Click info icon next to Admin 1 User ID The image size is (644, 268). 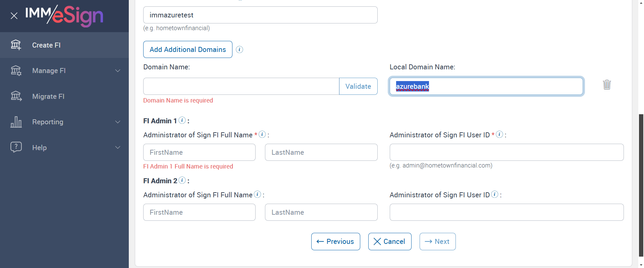pos(499,134)
